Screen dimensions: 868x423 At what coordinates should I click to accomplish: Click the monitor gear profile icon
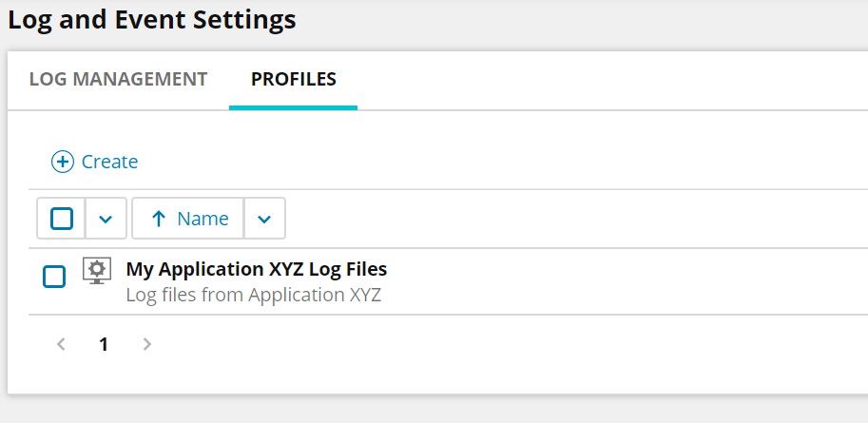96,271
